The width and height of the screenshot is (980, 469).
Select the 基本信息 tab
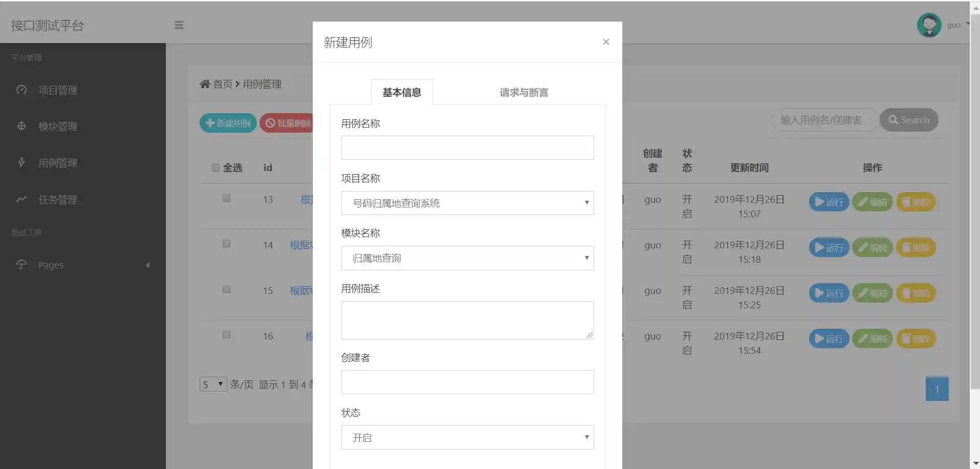[402, 93]
